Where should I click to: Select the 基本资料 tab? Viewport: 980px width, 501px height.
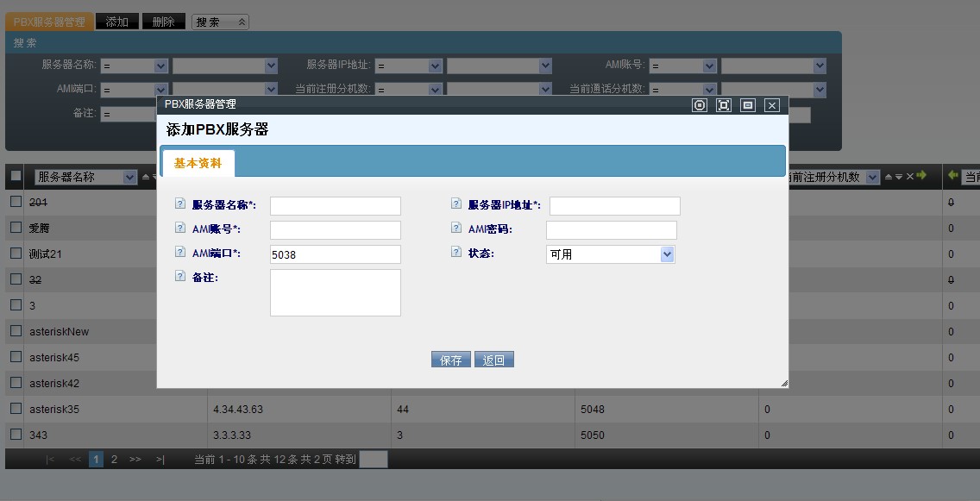198,163
